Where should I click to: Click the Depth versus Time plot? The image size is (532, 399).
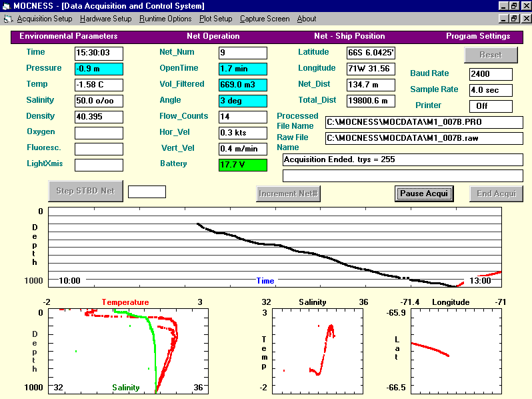[275, 248]
